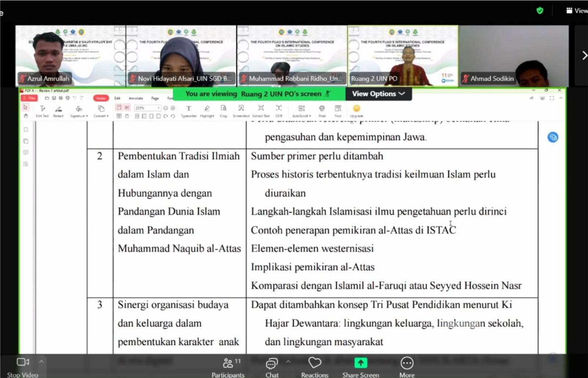Open the zoom level dropdown showing 235%
The image size is (588, 378).
click(x=159, y=108)
